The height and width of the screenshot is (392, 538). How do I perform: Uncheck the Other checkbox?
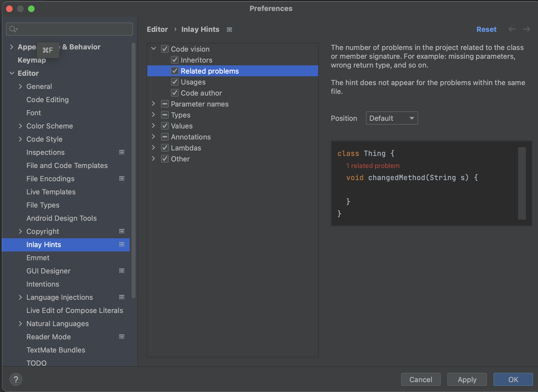pyautogui.click(x=165, y=159)
